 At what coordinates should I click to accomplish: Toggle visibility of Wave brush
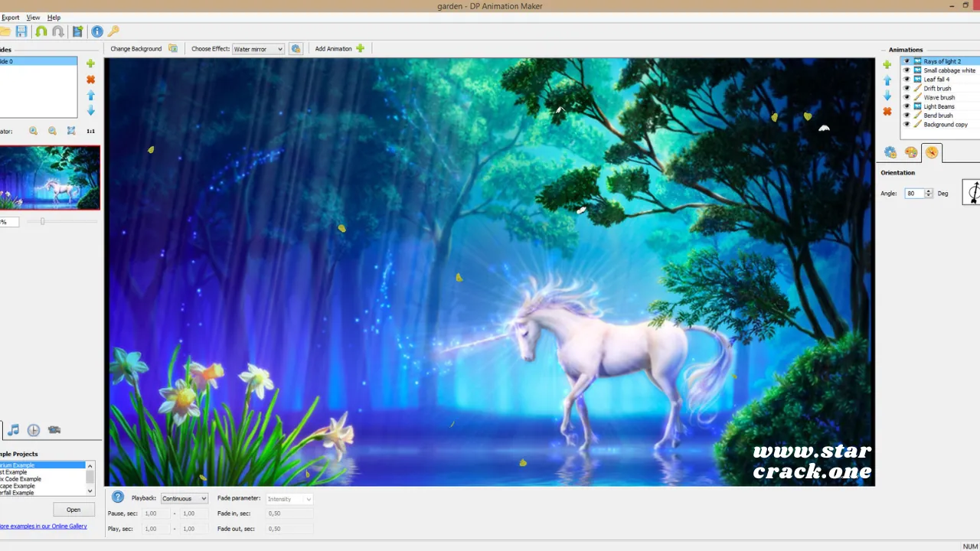click(x=907, y=97)
